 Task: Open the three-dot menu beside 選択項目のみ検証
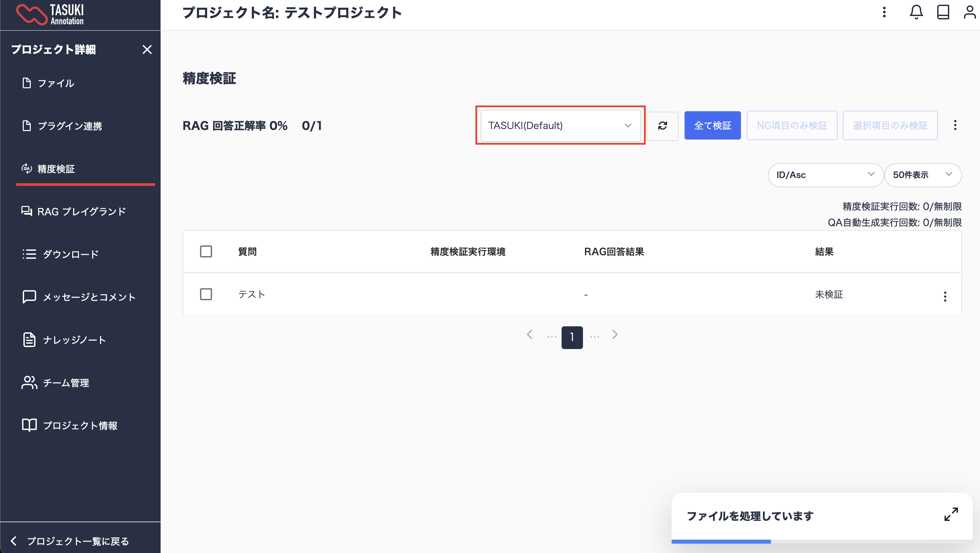click(x=955, y=125)
